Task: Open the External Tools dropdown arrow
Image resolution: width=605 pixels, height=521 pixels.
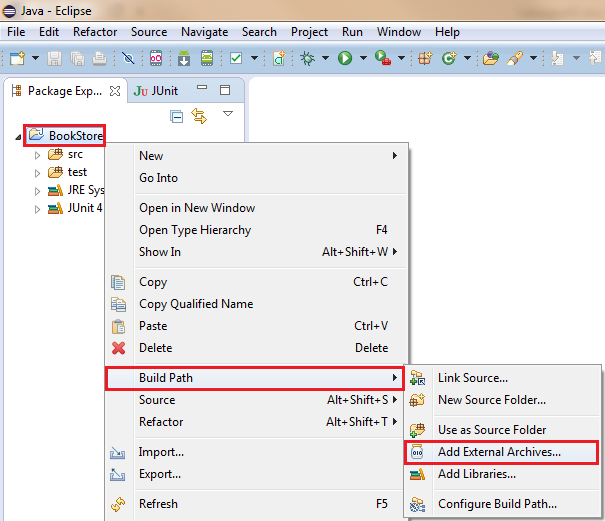Action: (401, 58)
